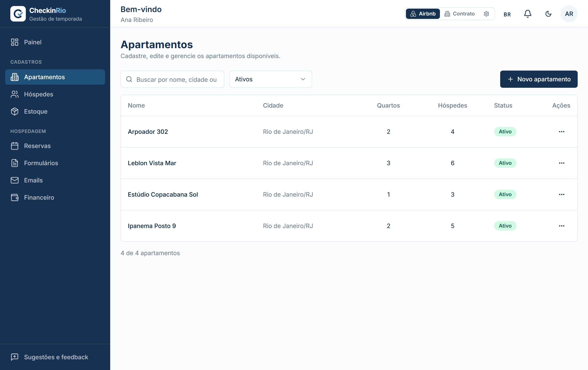588x370 pixels.
Task: Click city cell of Ipanema Posto 9 row
Action: tap(288, 226)
